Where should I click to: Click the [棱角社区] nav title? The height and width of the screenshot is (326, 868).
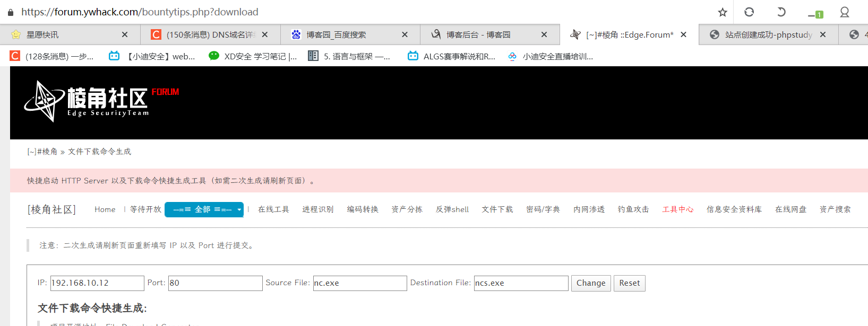(51, 209)
